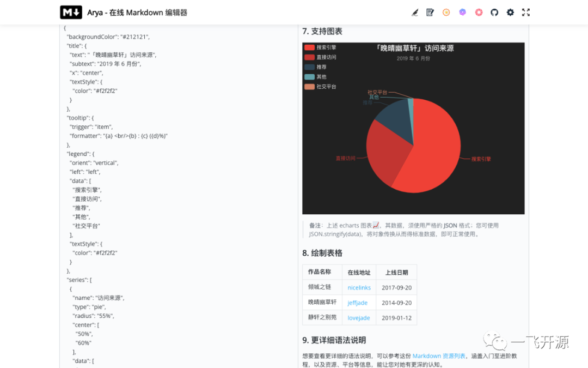Toggle the 推荐 legend entry
This screenshot has height=368, width=588.
pyautogui.click(x=315, y=67)
